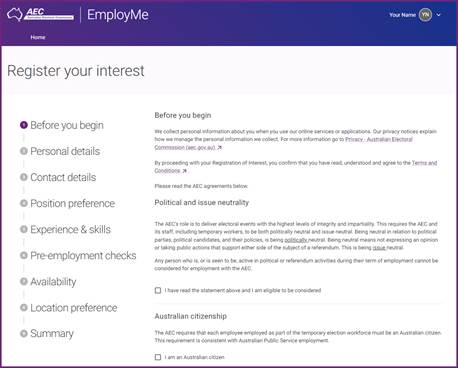Click the YN user avatar circle

(x=425, y=15)
